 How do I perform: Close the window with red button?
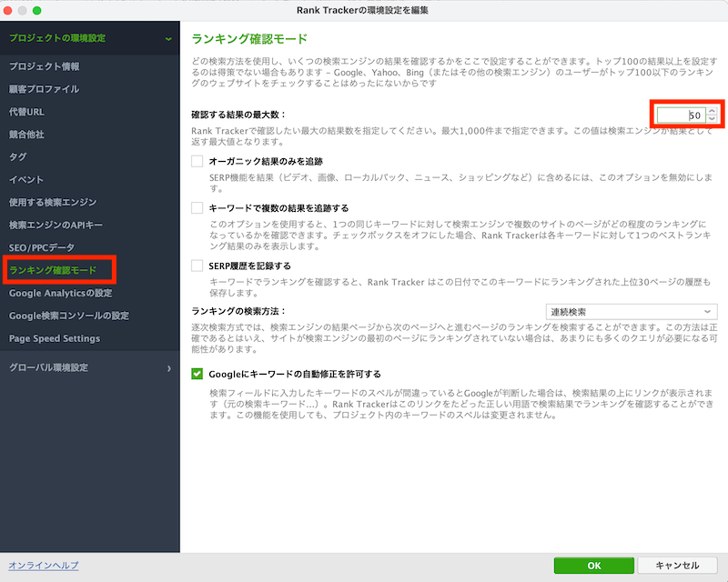point(7,10)
